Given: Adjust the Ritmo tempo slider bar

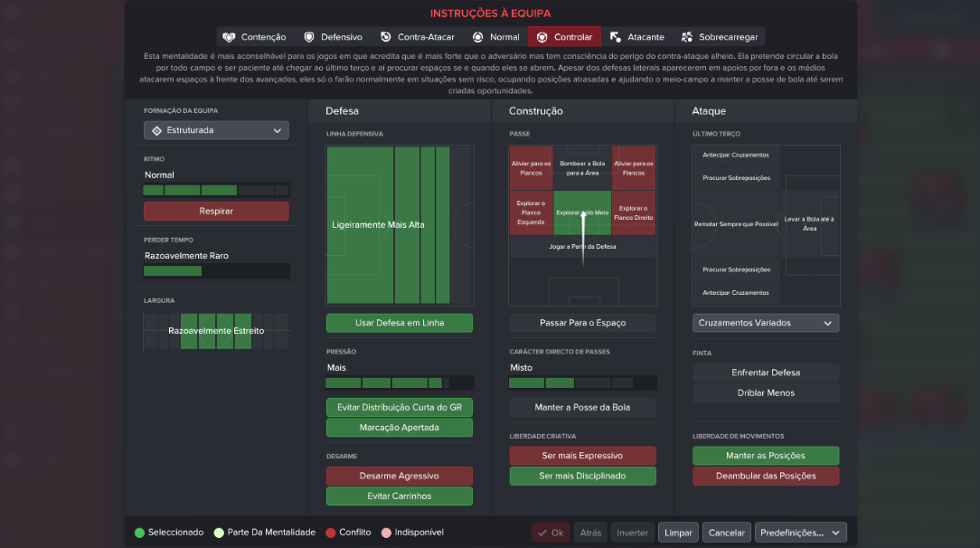Looking at the screenshot, I should click(216, 190).
